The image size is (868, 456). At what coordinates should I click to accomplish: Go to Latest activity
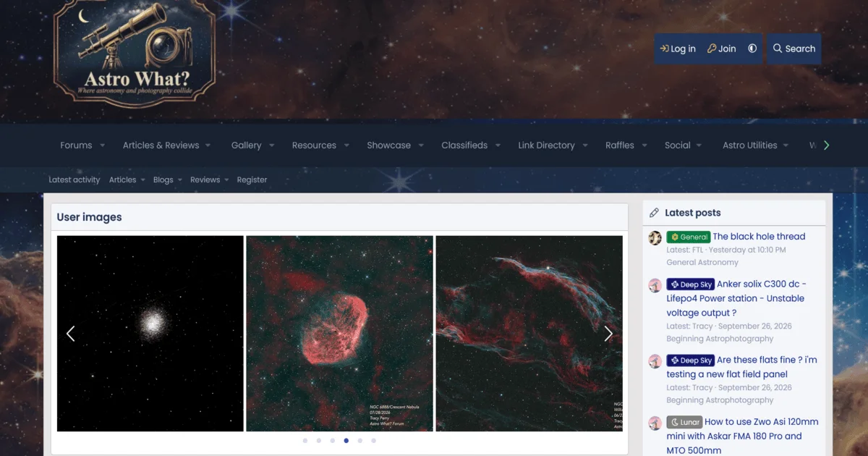coord(75,180)
